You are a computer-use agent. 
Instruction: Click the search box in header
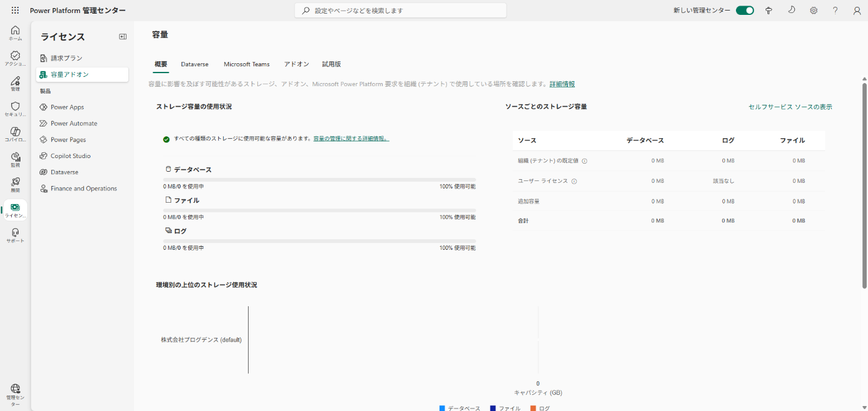[401, 11]
